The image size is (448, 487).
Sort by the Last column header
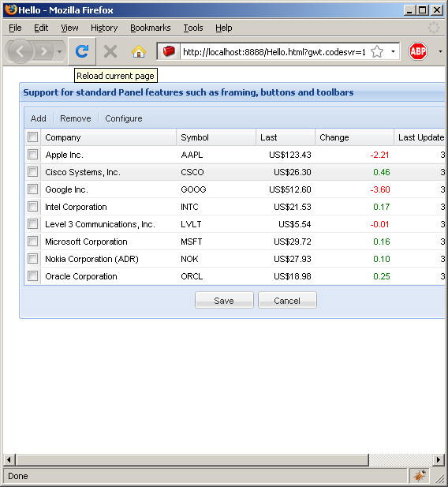[286, 137]
